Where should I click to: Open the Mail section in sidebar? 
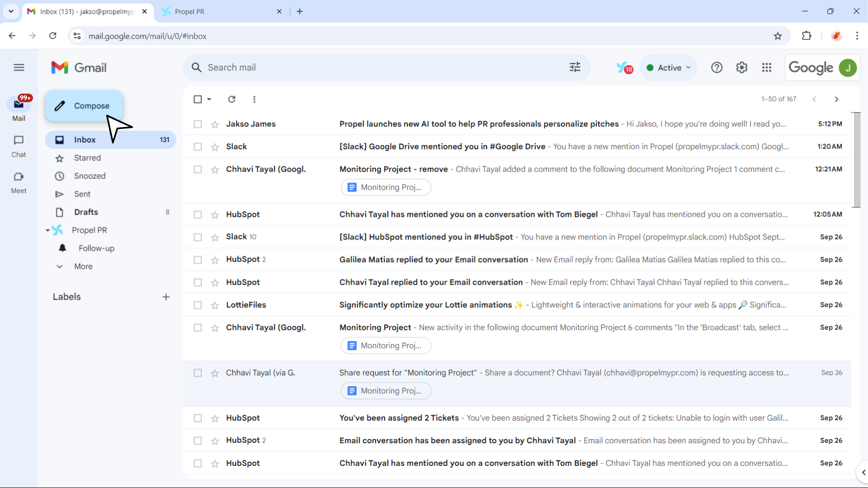click(x=19, y=108)
